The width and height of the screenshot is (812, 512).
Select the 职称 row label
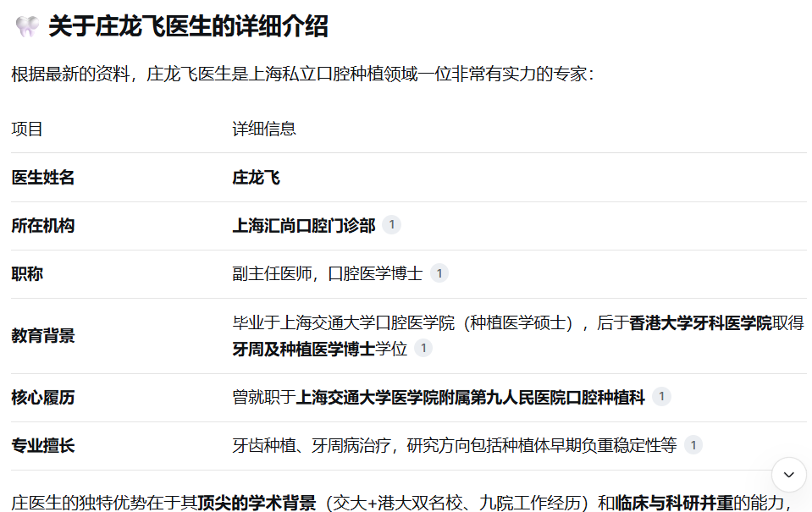coord(27,274)
